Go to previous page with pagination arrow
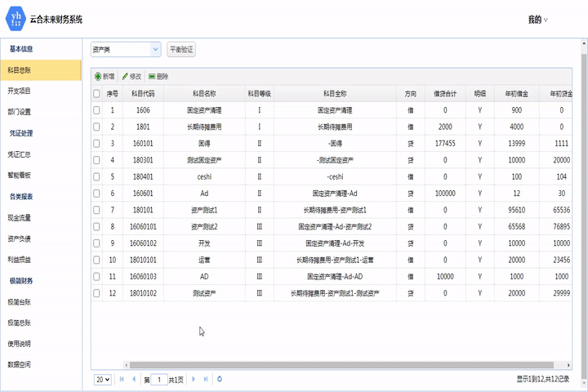 134,380
